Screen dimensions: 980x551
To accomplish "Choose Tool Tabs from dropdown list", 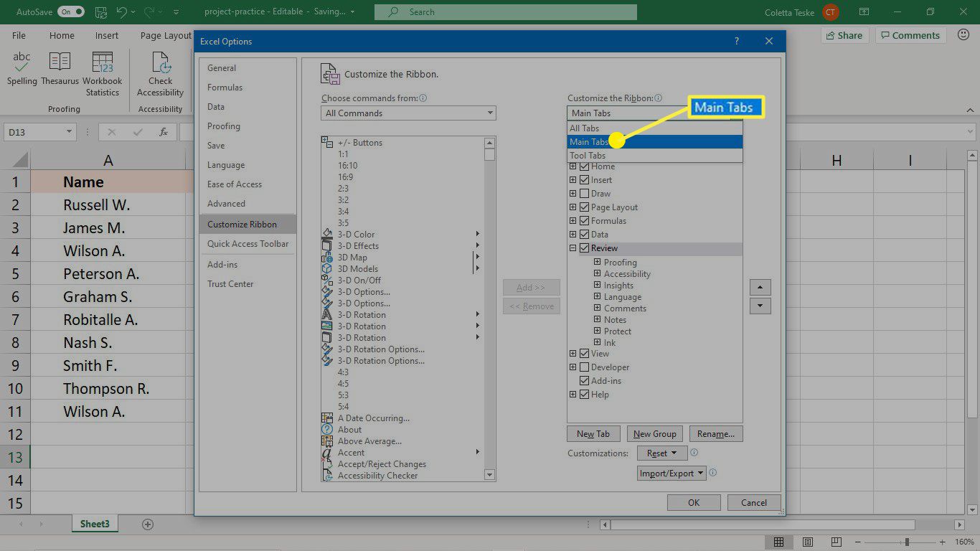I will click(654, 156).
